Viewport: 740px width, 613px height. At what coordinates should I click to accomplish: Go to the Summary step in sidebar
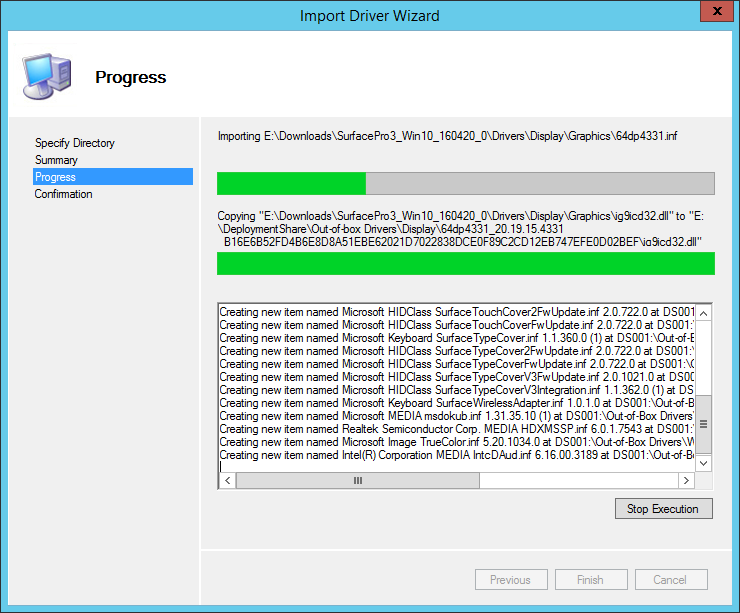coord(56,160)
